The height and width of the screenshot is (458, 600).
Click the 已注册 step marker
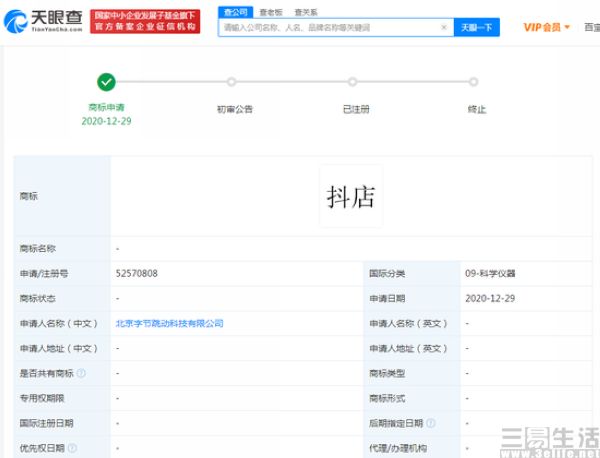(352, 82)
